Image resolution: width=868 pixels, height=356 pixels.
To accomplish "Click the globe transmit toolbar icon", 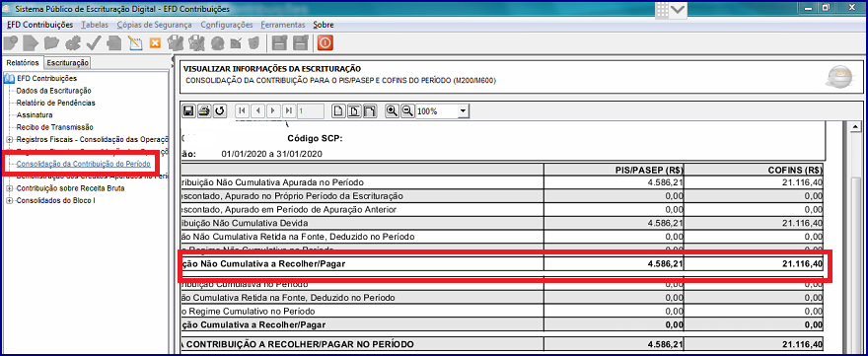I will tap(217, 42).
